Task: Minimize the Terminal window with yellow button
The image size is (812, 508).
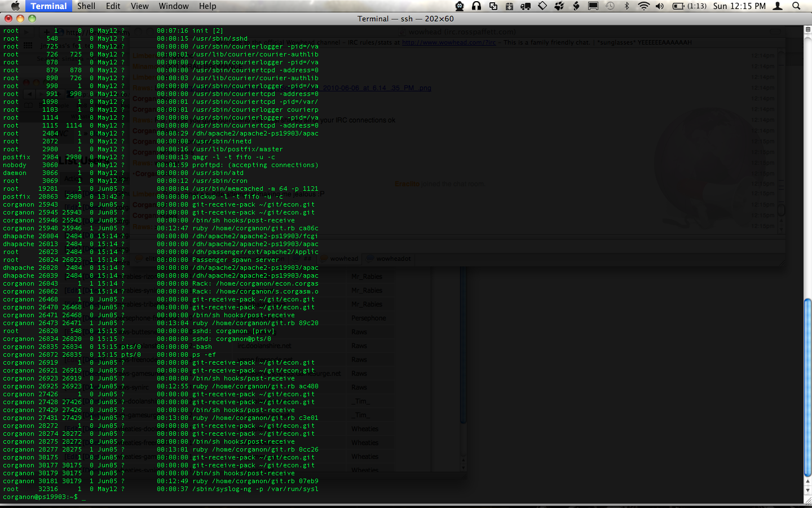Action: click(x=20, y=19)
